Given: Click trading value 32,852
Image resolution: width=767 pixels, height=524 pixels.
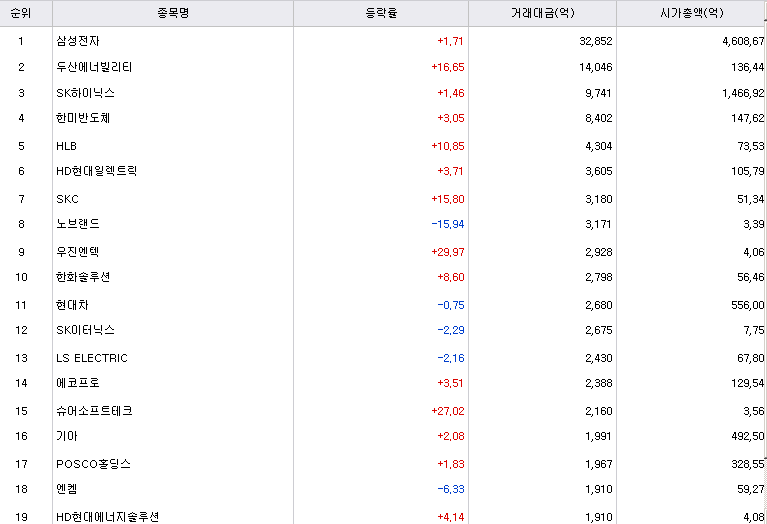Looking at the screenshot, I should [x=595, y=41].
